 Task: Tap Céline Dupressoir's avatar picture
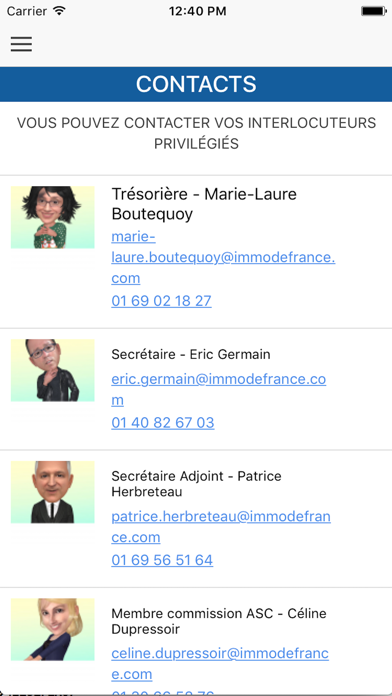coord(52,629)
